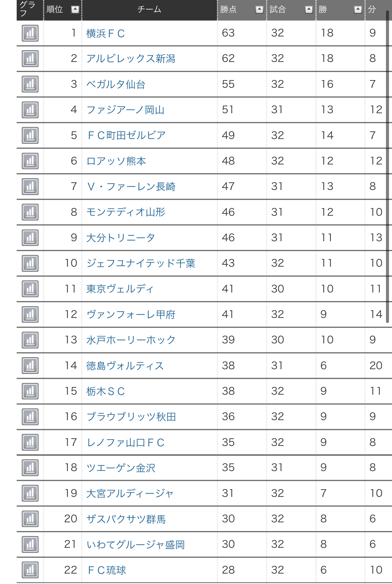Show graph for 大分トリニータ row
The image size is (392, 584).
point(30,238)
